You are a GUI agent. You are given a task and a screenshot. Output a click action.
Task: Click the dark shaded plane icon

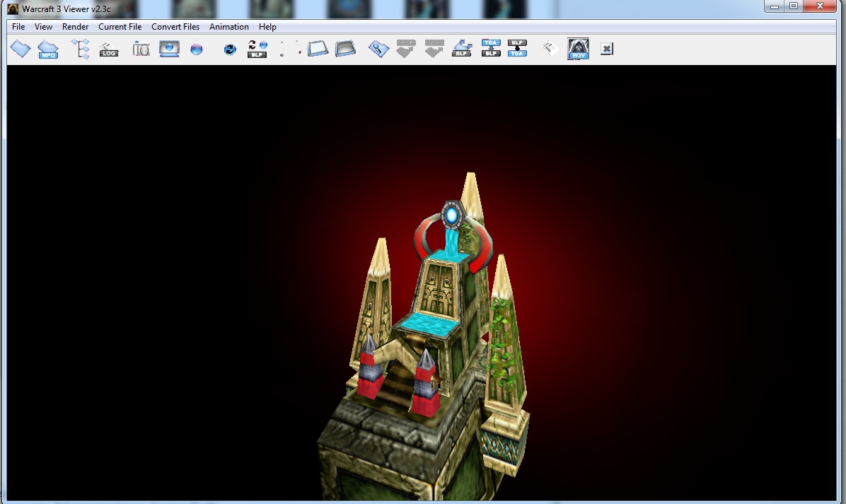click(345, 49)
